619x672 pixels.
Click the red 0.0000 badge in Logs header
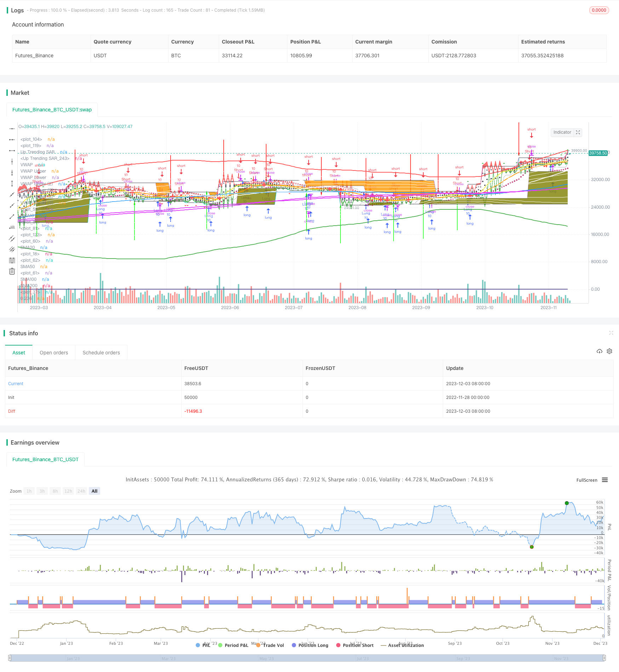coord(599,10)
